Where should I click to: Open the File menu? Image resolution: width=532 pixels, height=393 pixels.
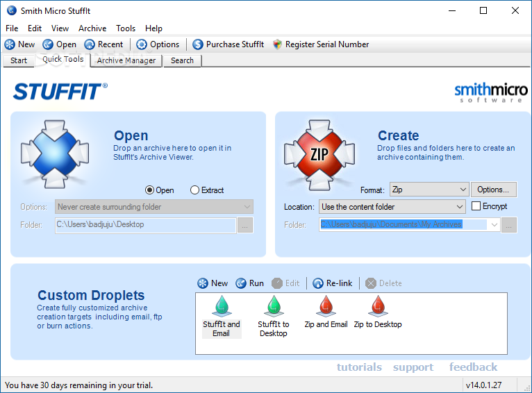point(12,28)
